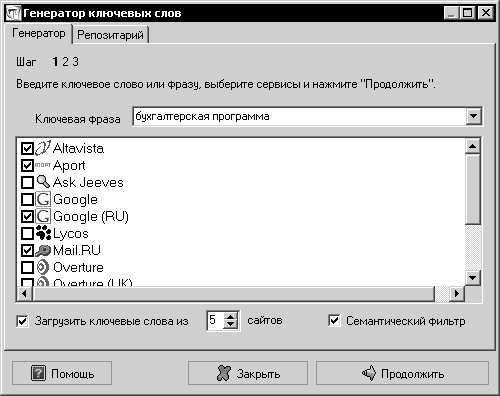Select the 'Aport' list label
Image resolution: width=500 pixels, height=396 pixels.
[69, 165]
